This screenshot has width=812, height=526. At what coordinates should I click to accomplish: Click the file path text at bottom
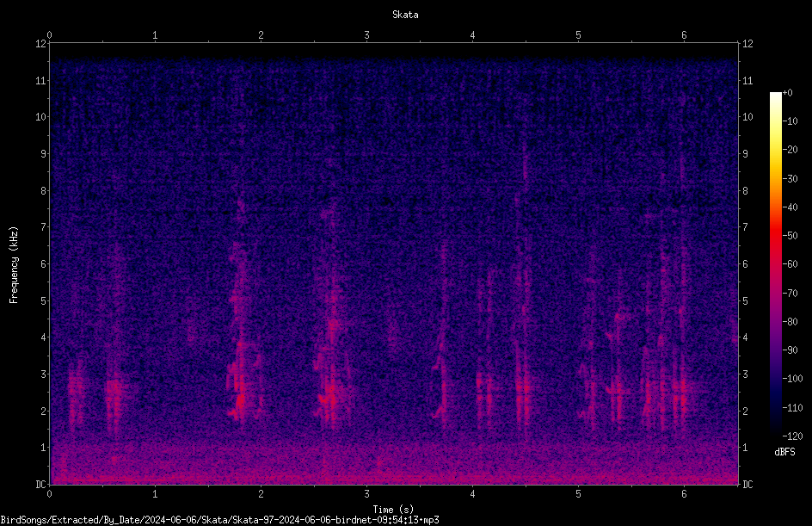(219, 520)
